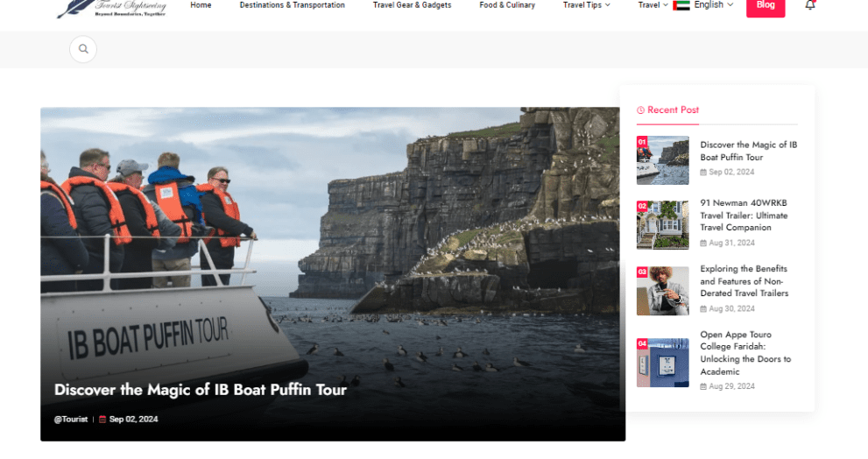The width and height of the screenshot is (868, 459).
Task: Click the clock icon beside Recent Post
Action: 640,110
